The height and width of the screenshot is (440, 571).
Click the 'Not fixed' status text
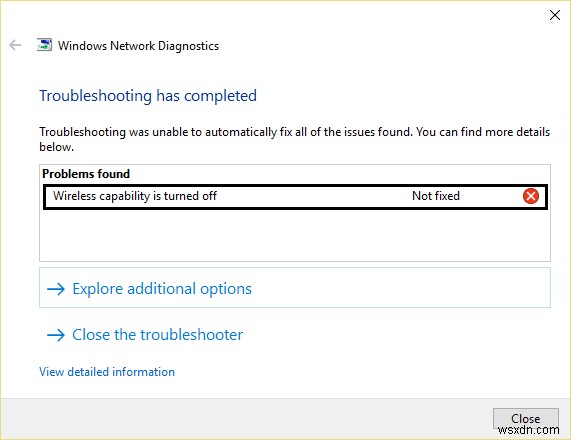pos(436,196)
